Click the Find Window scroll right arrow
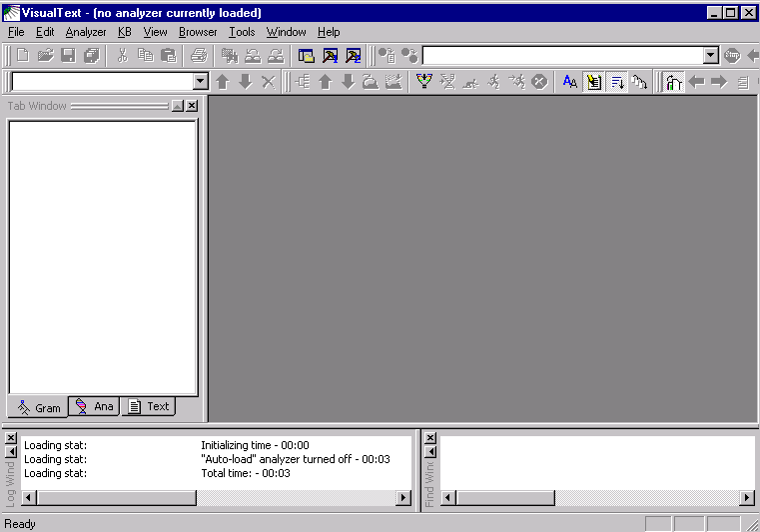Viewport: 760px width, 532px height. coord(747,498)
